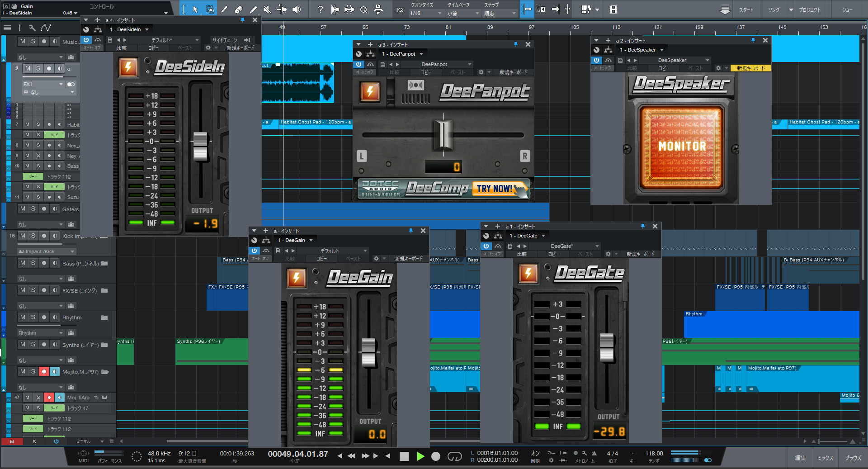Open the ソング song tab
The image size is (868, 469).
(x=774, y=10)
